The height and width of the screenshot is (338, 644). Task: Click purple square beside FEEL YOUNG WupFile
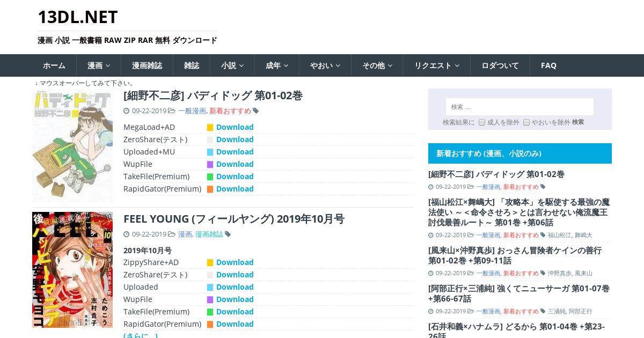(x=210, y=300)
